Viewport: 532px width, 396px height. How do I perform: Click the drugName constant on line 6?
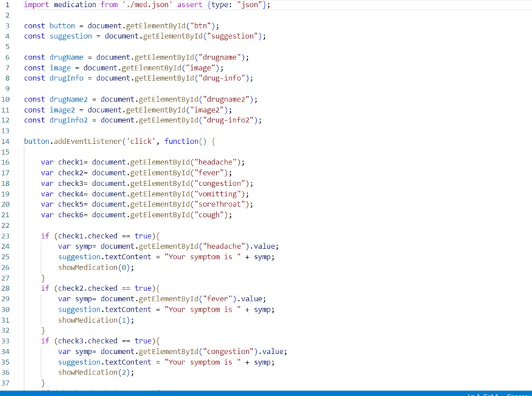(66, 57)
